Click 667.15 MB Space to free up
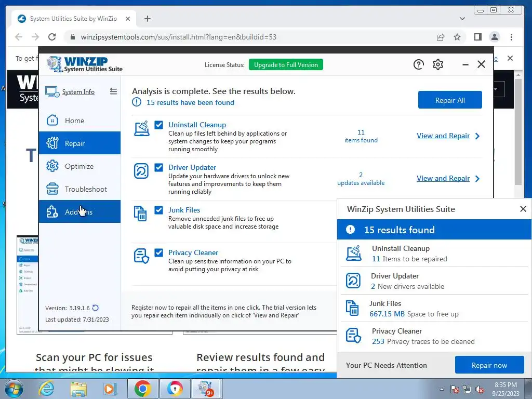This screenshot has height=399, width=532. point(414,314)
